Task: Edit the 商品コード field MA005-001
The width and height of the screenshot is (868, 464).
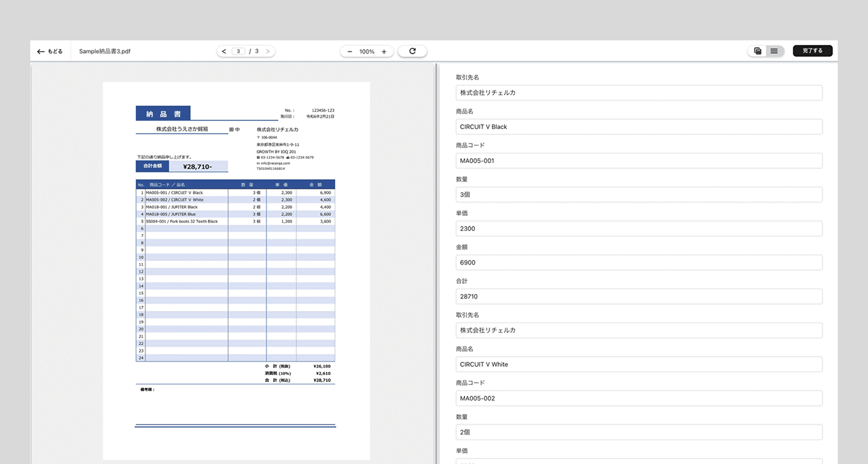Action: [x=639, y=160]
